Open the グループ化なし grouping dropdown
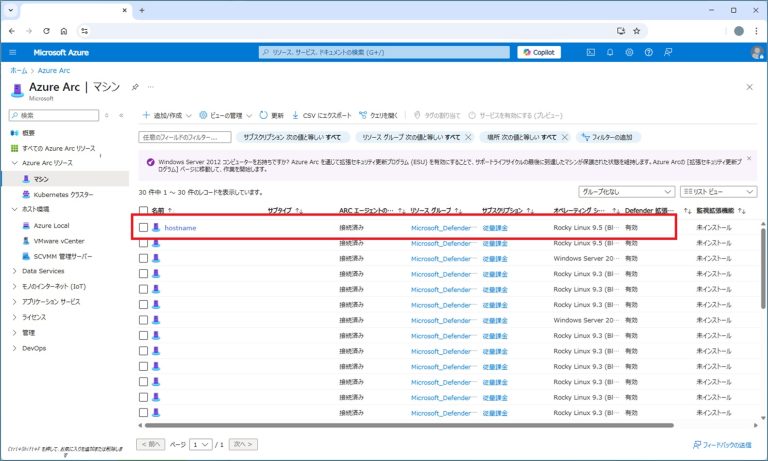Viewport: 768px width, 461px height. pos(624,191)
